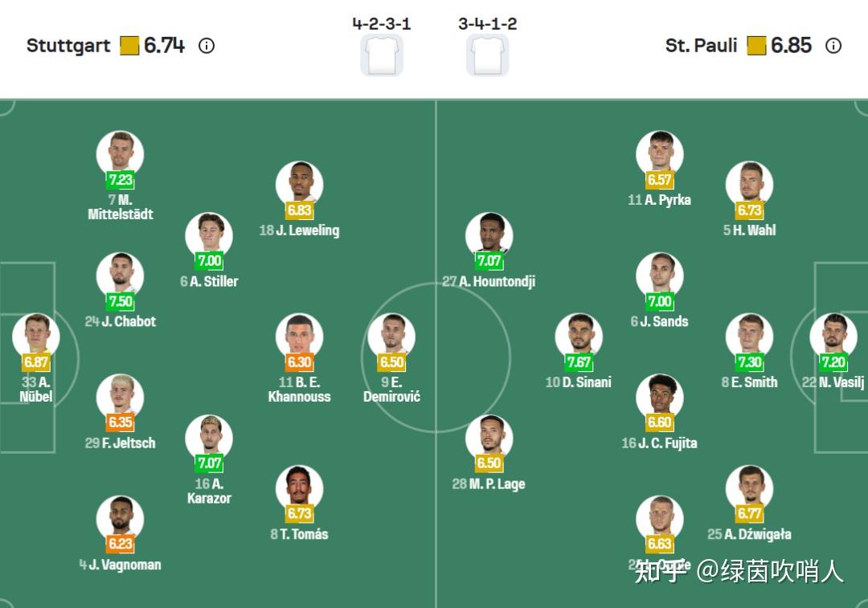The width and height of the screenshot is (868, 608).
Task: Click the Stuttgart team name
Action: [68, 46]
